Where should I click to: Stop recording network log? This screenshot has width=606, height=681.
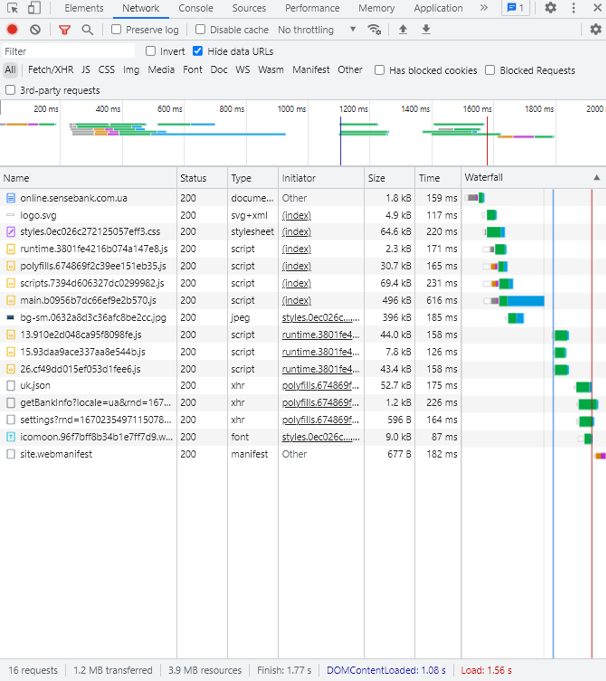pyautogui.click(x=12, y=30)
